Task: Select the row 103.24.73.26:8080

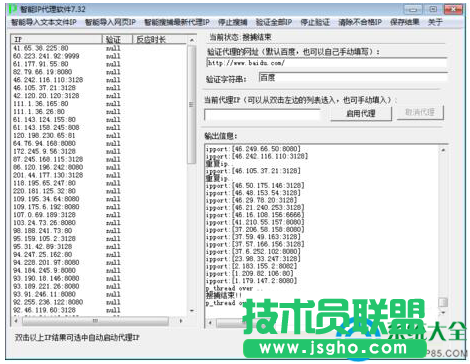Action: point(44,223)
